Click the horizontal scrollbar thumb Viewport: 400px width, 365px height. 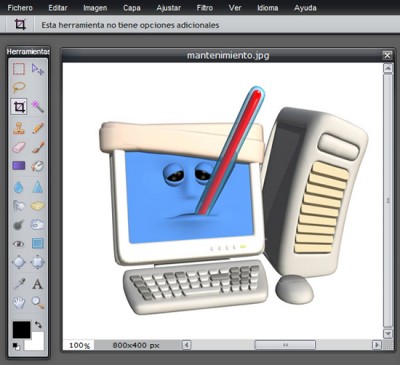tap(285, 345)
